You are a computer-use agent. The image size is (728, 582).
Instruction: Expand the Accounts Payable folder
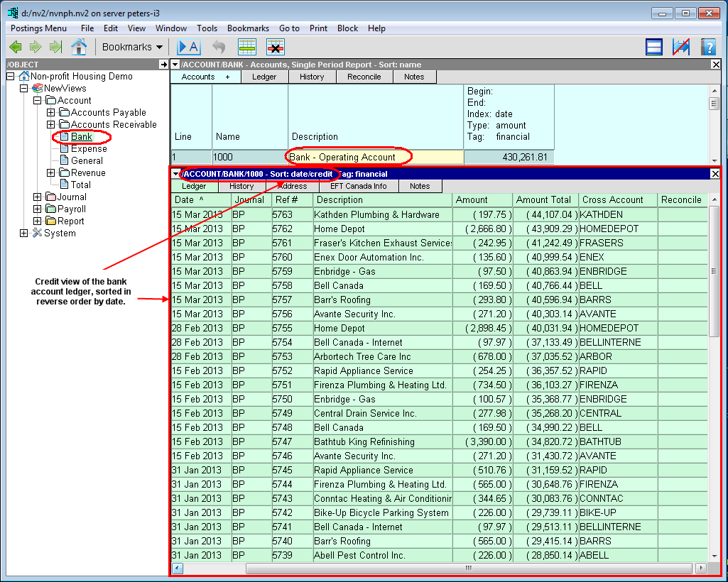pyautogui.click(x=50, y=112)
